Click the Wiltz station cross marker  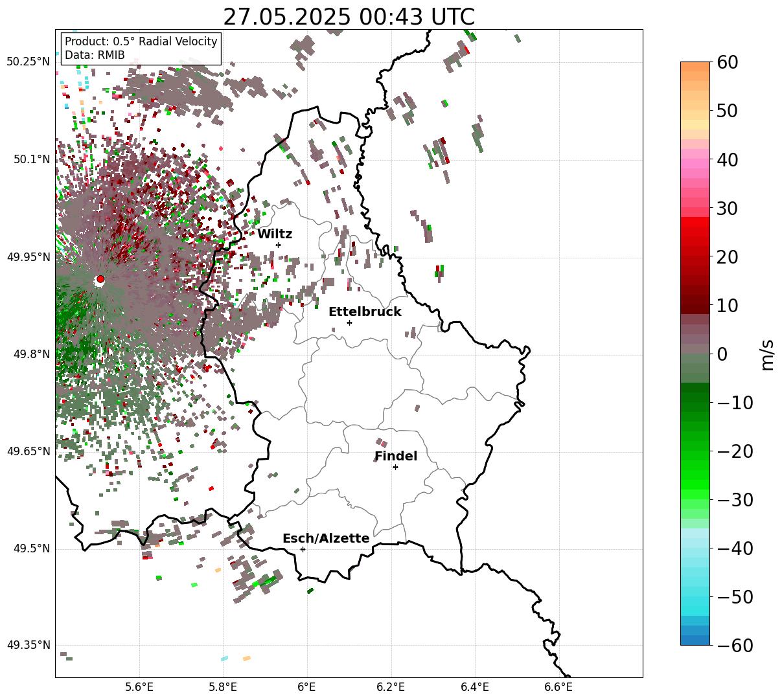tap(278, 245)
